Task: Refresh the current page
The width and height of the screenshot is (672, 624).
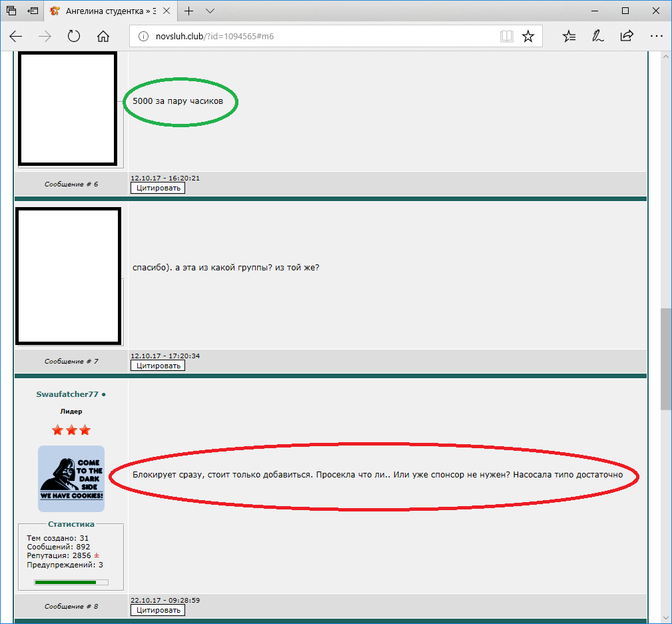Action: coord(73,37)
